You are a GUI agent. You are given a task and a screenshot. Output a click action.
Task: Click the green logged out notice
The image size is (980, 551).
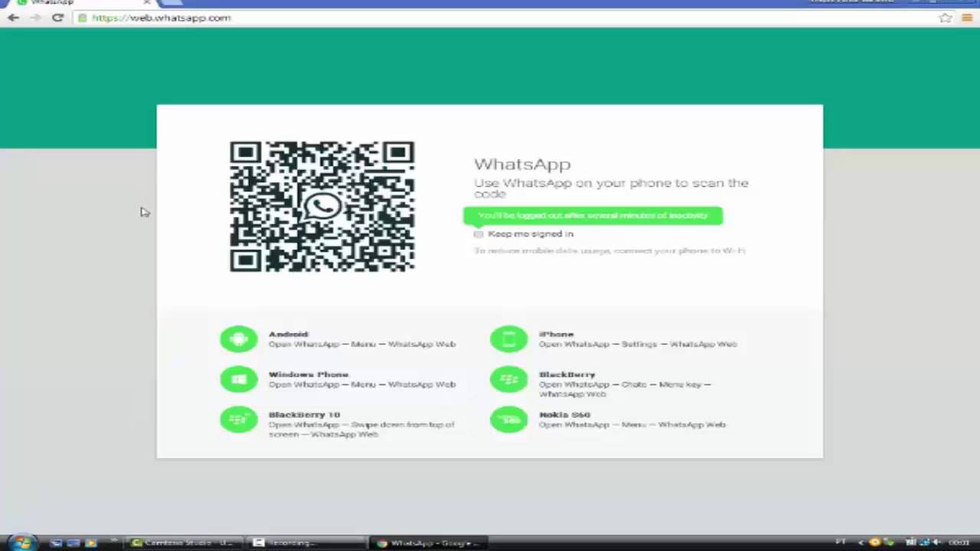pos(593,216)
